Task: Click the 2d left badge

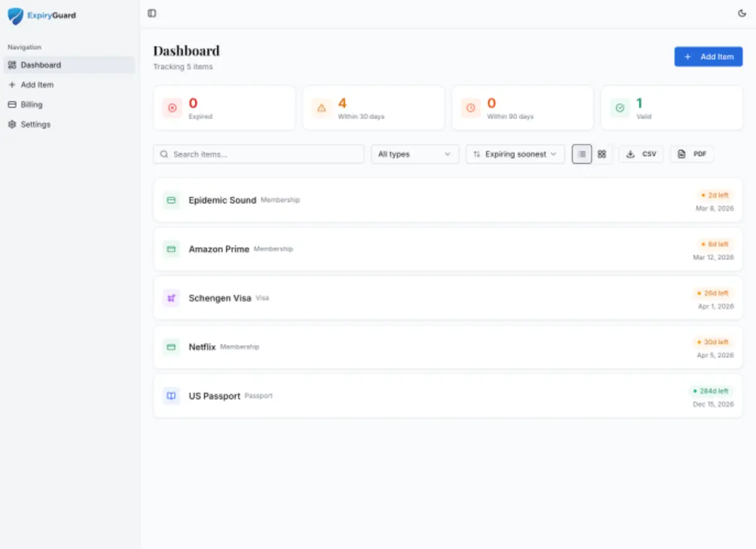Action: coord(715,195)
